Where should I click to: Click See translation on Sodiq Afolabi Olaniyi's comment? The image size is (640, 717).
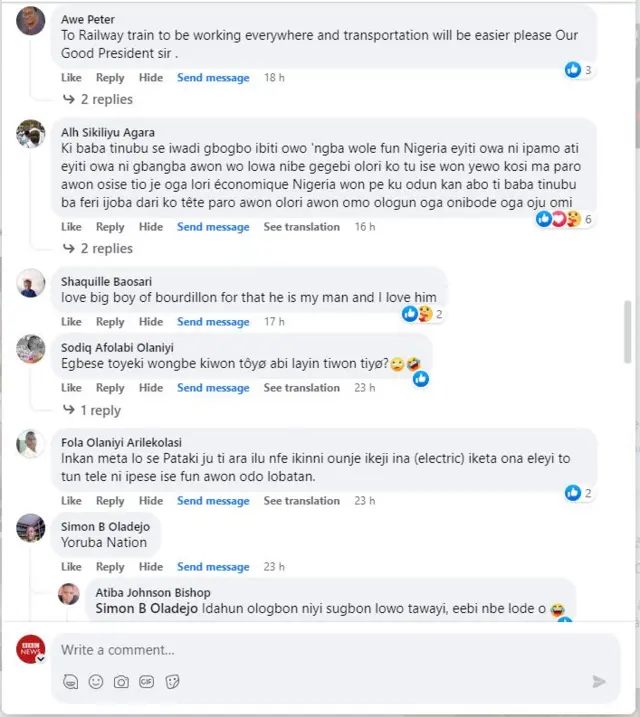pos(301,388)
